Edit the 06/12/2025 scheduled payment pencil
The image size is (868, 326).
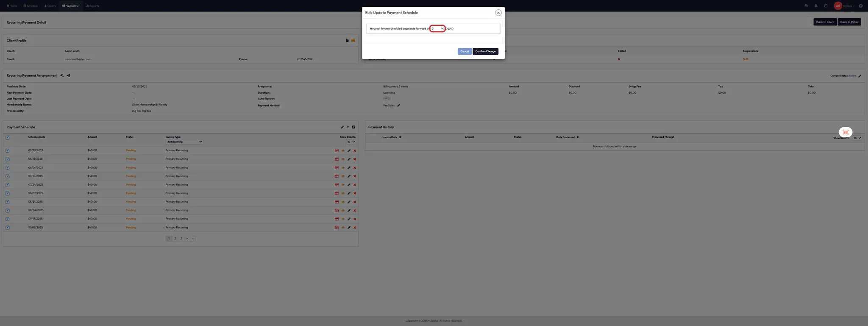(349, 159)
